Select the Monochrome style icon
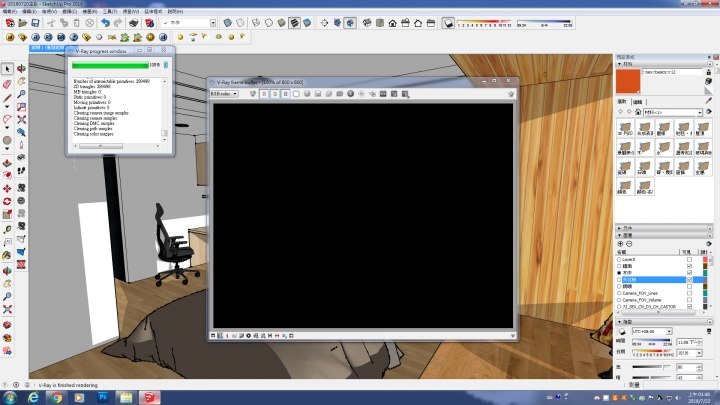 pos(307,22)
